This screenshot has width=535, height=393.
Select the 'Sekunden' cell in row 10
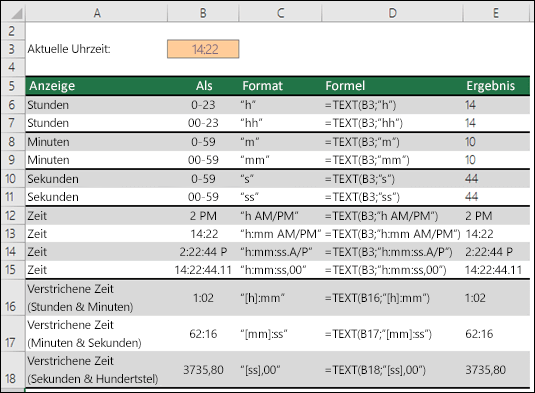[x=97, y=179]
